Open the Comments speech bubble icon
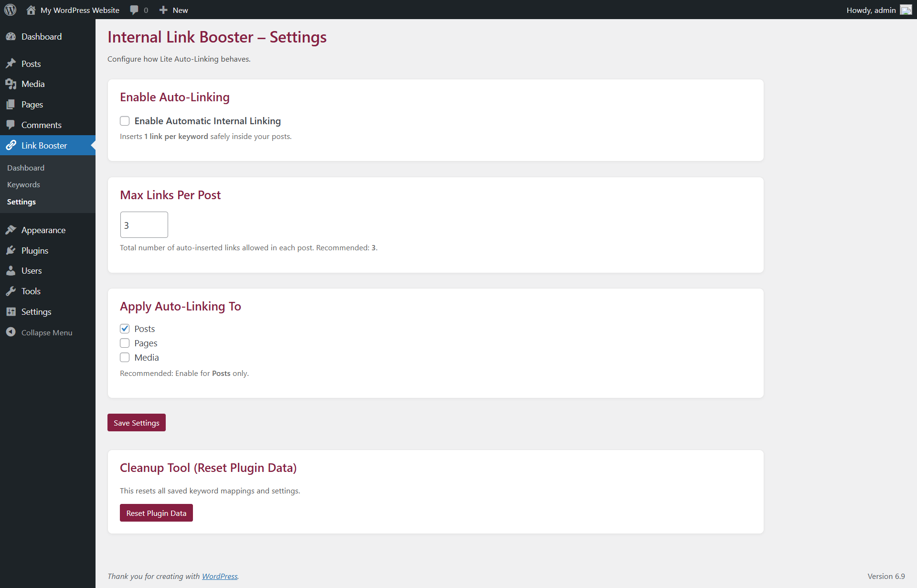Screen dimensions: 917x588 click(11, 125)
